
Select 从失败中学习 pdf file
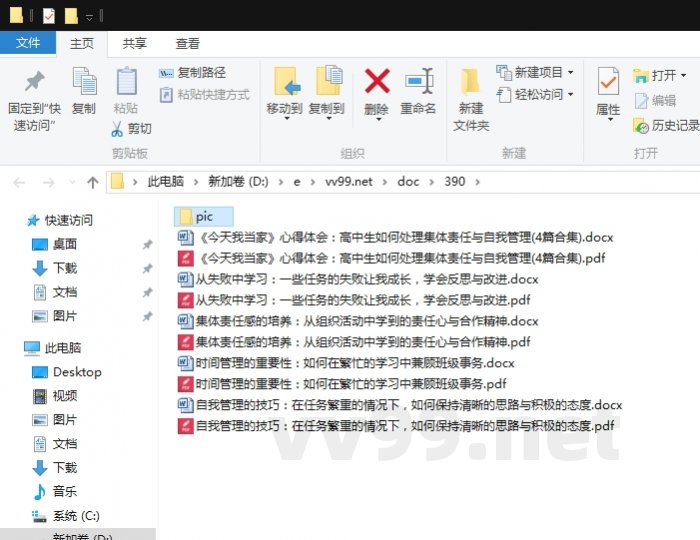(x=354, y=300)
